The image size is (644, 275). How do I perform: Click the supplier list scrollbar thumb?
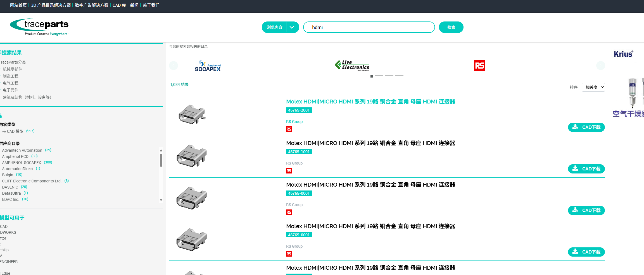(x=161, y=160)
